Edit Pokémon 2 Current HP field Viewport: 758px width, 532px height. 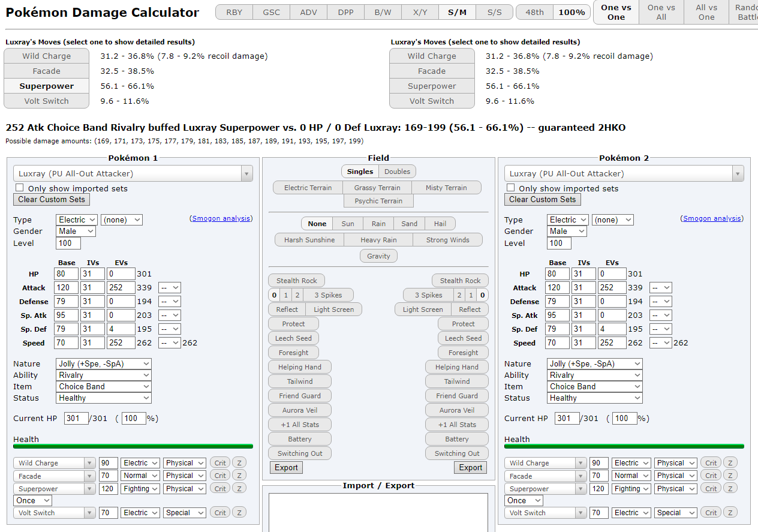567,419
